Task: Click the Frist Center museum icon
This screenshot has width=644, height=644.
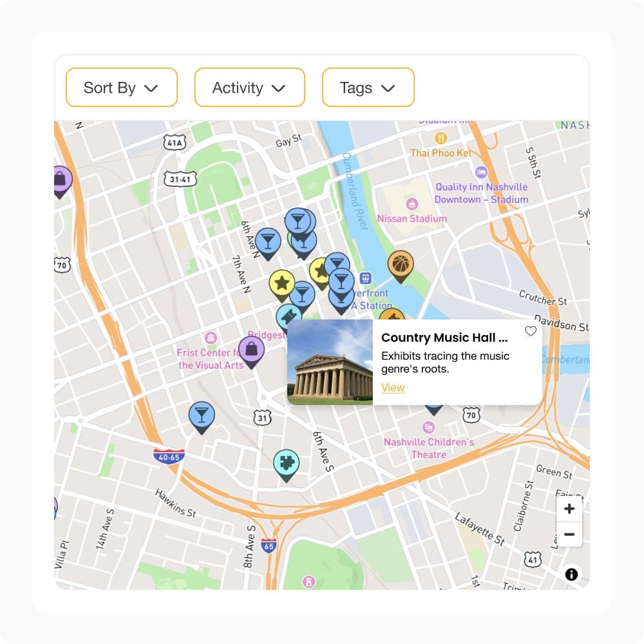Action: (x=211, y=338)
